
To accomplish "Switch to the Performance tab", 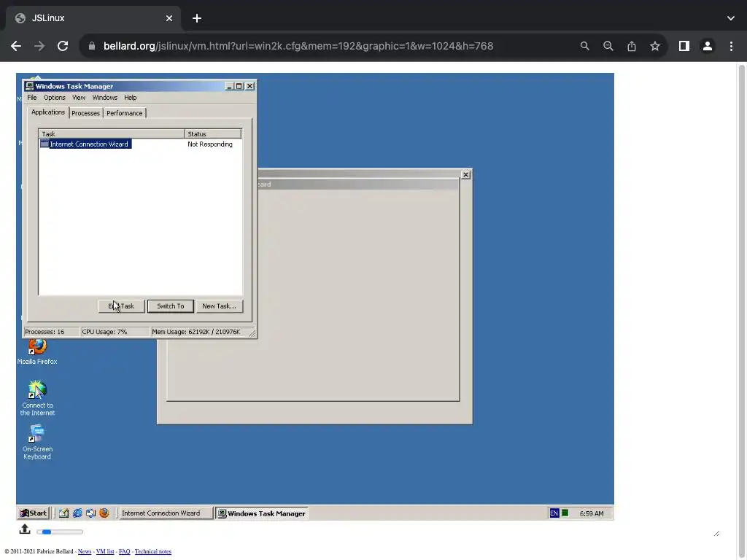I will coord(124,113).
